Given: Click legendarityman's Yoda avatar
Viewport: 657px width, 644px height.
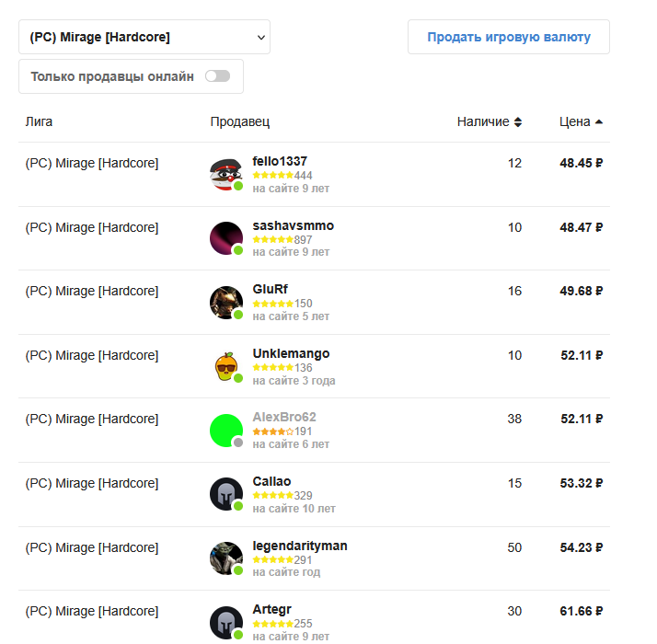Looking at the screenshot, I should pos(225,558).
